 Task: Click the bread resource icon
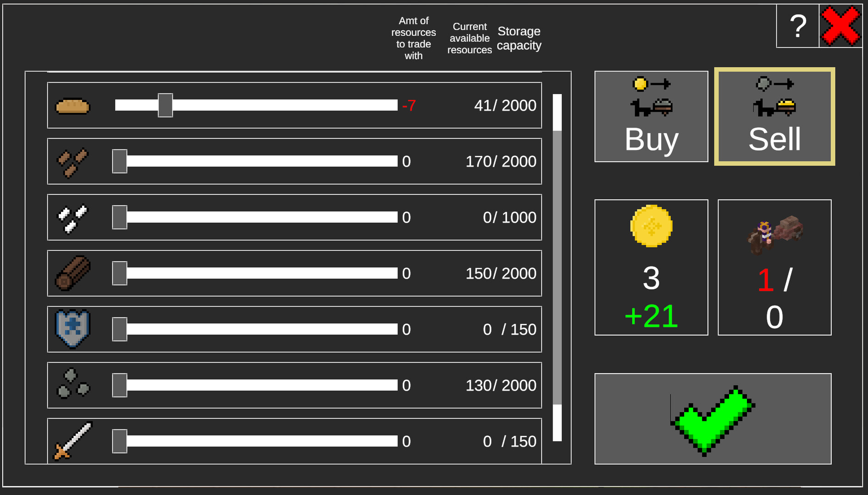tap(72, 106)
